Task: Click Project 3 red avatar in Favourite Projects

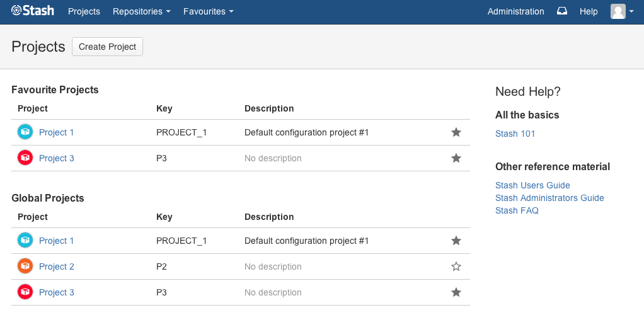Action: [25, 158]
